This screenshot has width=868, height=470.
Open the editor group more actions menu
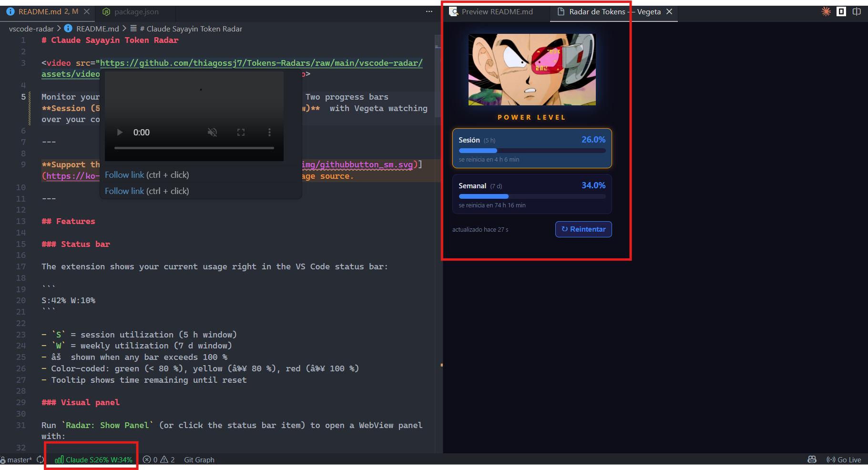(429, 11)
